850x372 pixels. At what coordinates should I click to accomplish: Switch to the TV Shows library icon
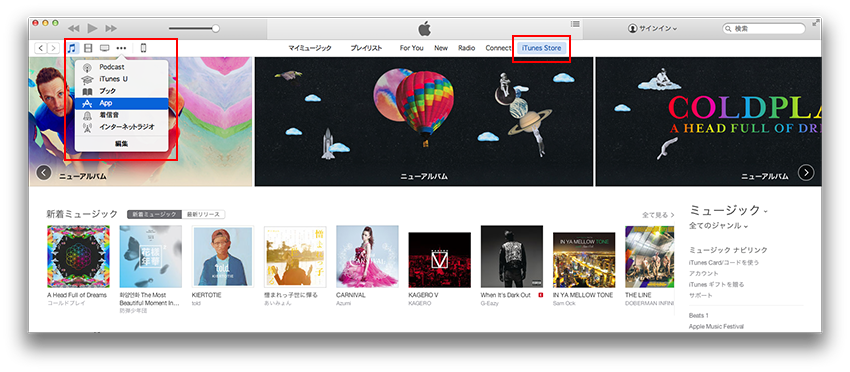coord(105,48)
